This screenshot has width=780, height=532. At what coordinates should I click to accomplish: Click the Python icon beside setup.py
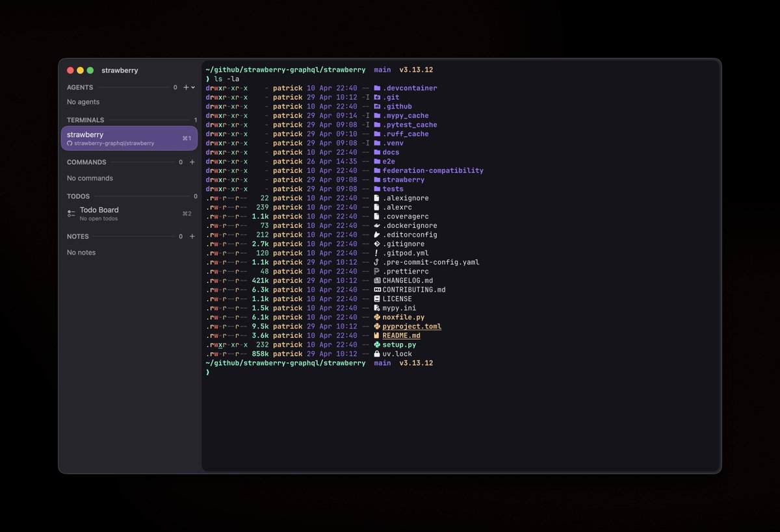tap(377, 344)
